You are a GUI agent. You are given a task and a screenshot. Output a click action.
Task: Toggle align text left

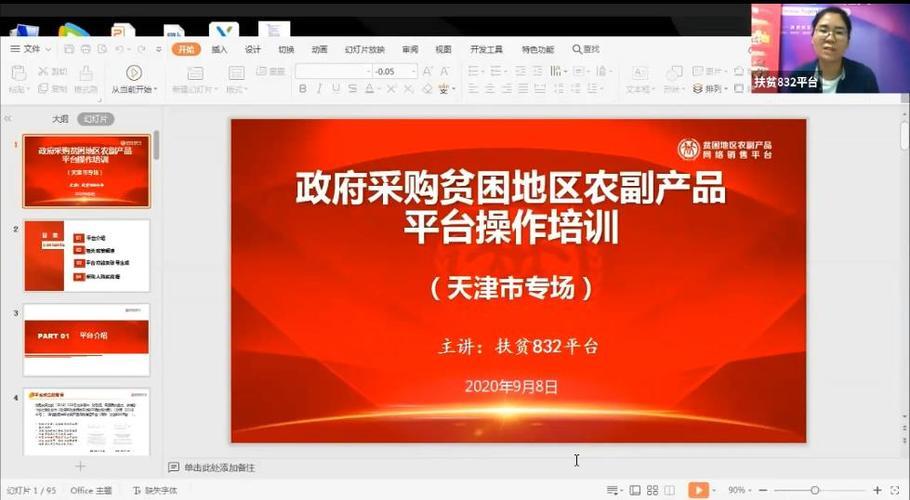coord(474,89)
